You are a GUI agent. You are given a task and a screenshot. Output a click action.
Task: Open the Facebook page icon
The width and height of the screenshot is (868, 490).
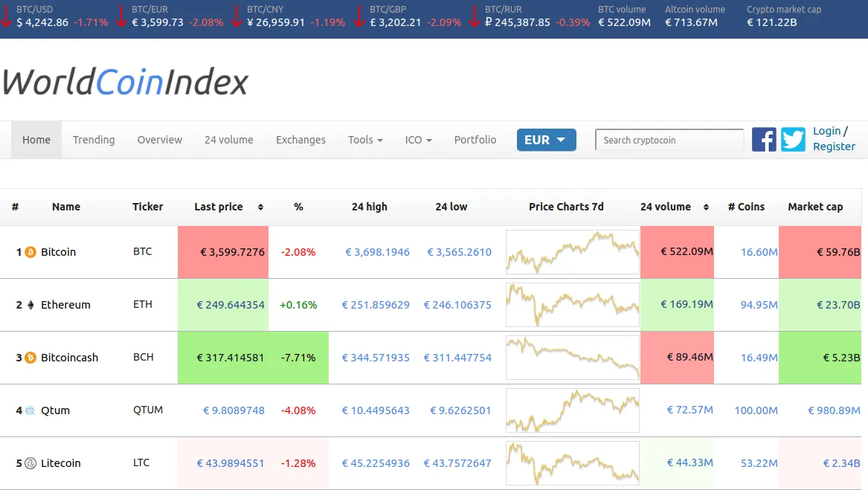click(x=764, y=140)
